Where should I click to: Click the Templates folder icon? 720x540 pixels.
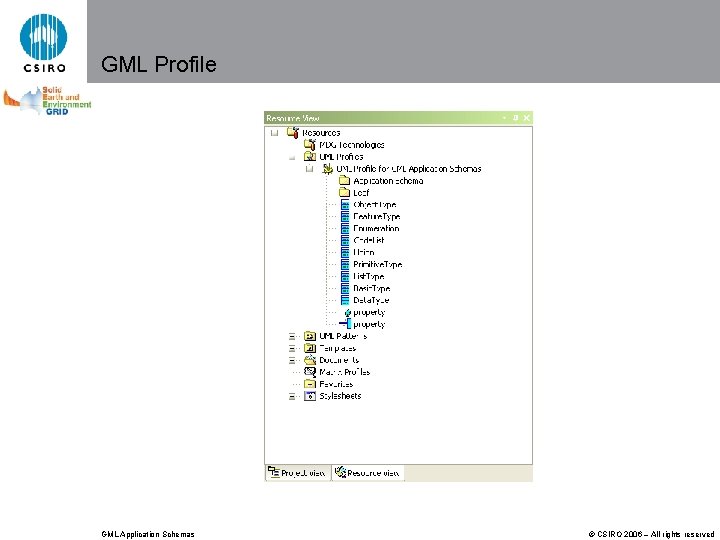coord(310,348)
